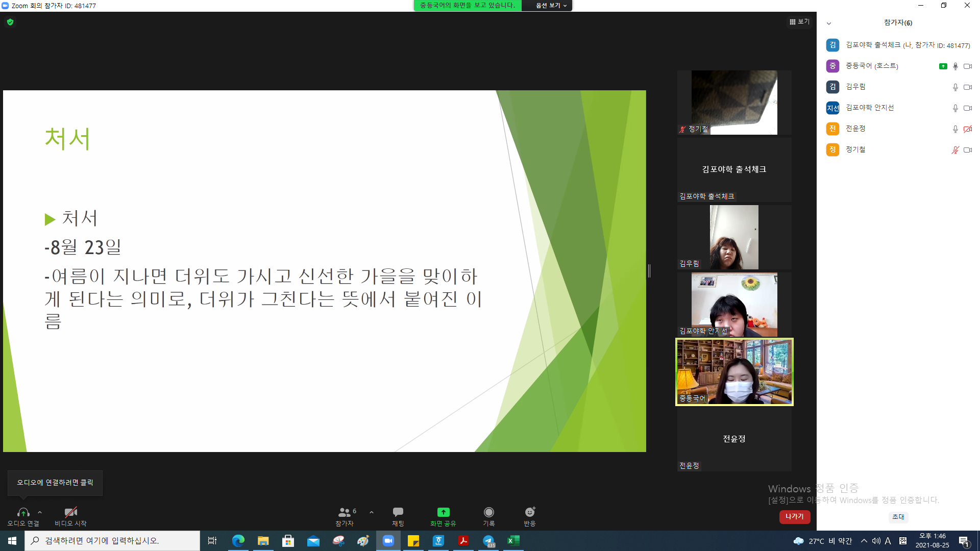This screenshot has height=551, width=980.
Task: Open File Explorer from the taskbar
Action: [x=263, y=541]
